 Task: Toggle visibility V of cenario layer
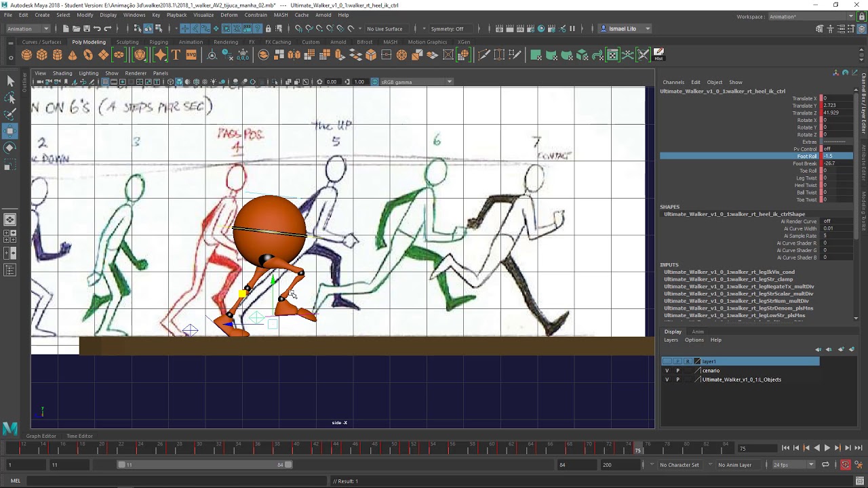click(667, 371)
